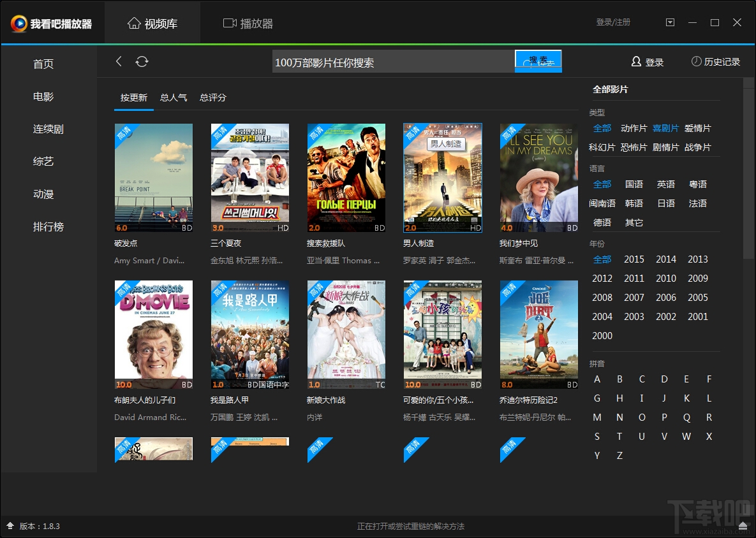Sort by 总人气 tab
The image size is (756, 538).
(173, 98)
